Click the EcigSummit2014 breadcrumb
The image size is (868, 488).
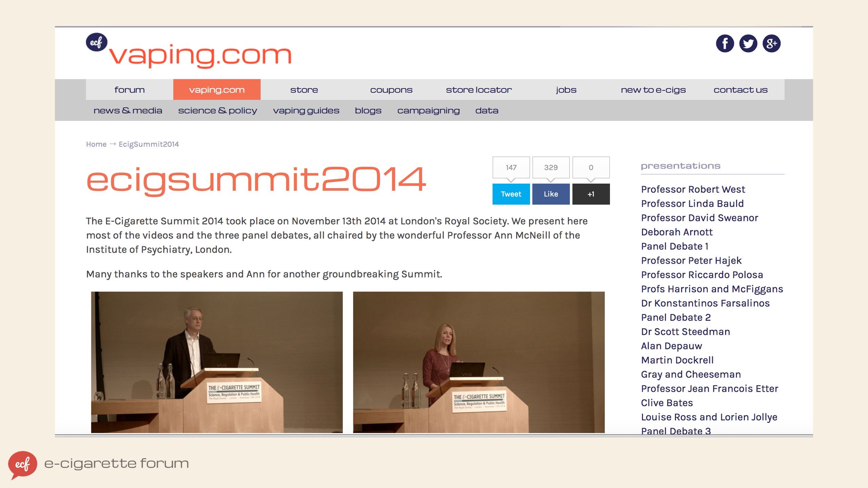(149, 144)
